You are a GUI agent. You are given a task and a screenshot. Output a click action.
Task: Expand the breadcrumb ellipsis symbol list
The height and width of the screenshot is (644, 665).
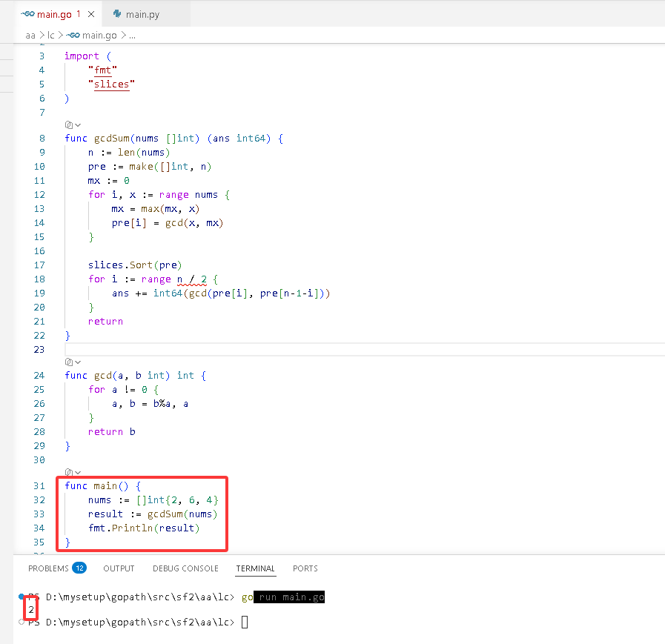(132, 36)
